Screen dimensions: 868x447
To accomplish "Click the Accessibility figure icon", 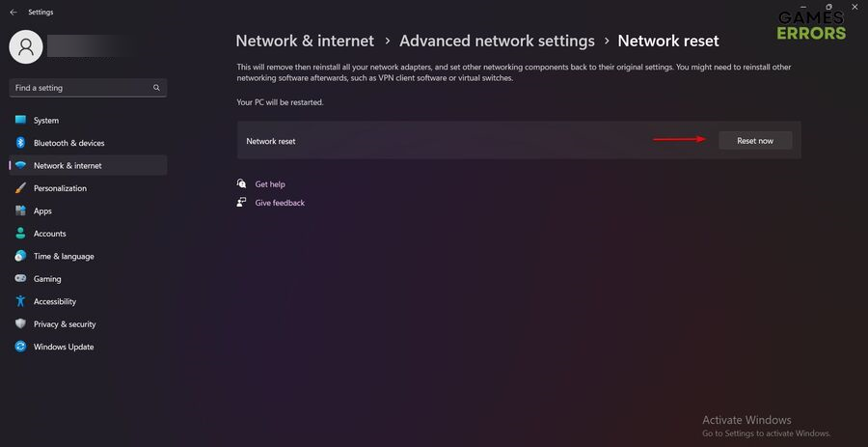I will point(20,301).
